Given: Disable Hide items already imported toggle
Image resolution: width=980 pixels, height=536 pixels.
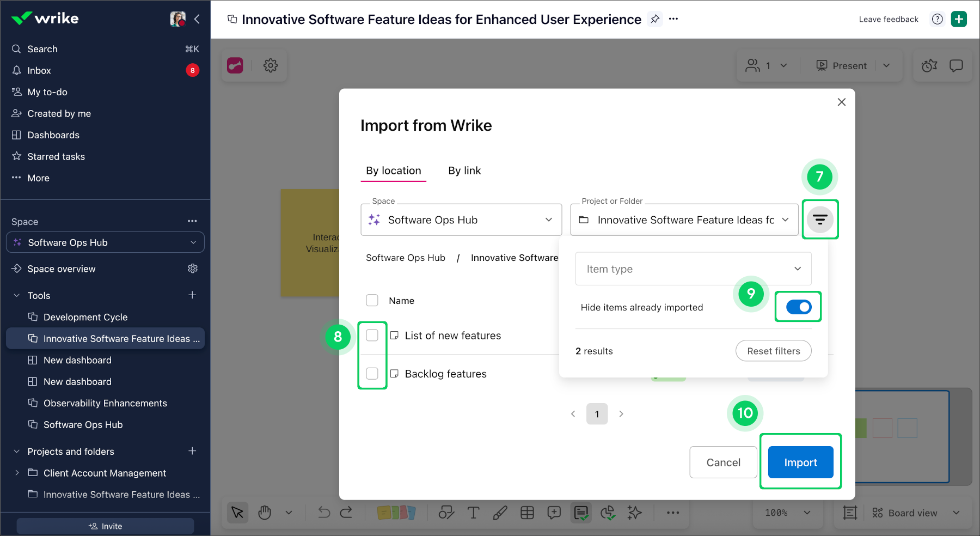Looking at the screenshot, I should [799, 307].
